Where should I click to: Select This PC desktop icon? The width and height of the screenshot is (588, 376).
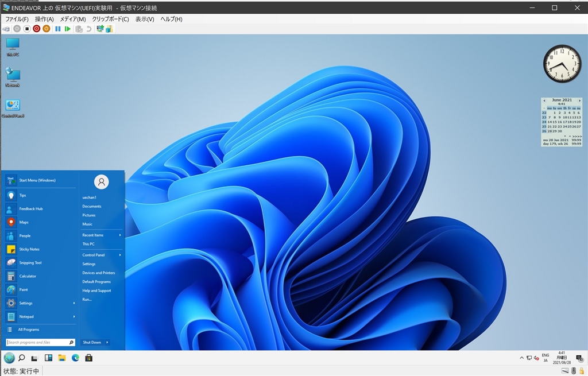[x=13, y=47]
